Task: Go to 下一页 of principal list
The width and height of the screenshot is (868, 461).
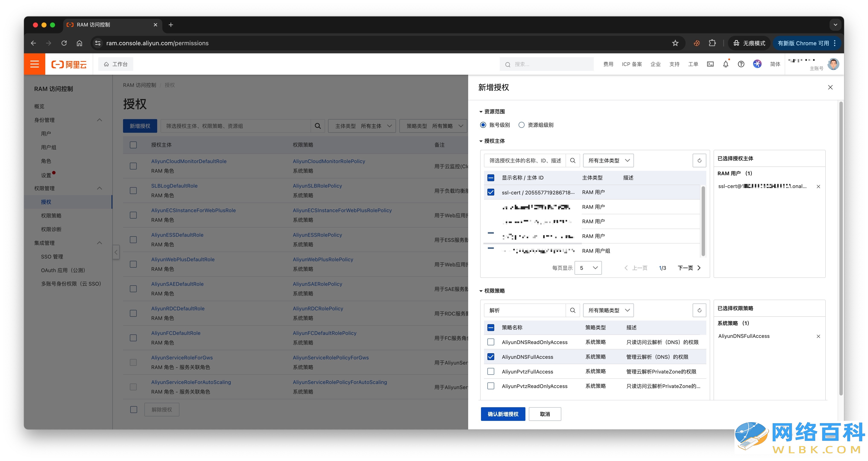Action: (x=689, y=268)
